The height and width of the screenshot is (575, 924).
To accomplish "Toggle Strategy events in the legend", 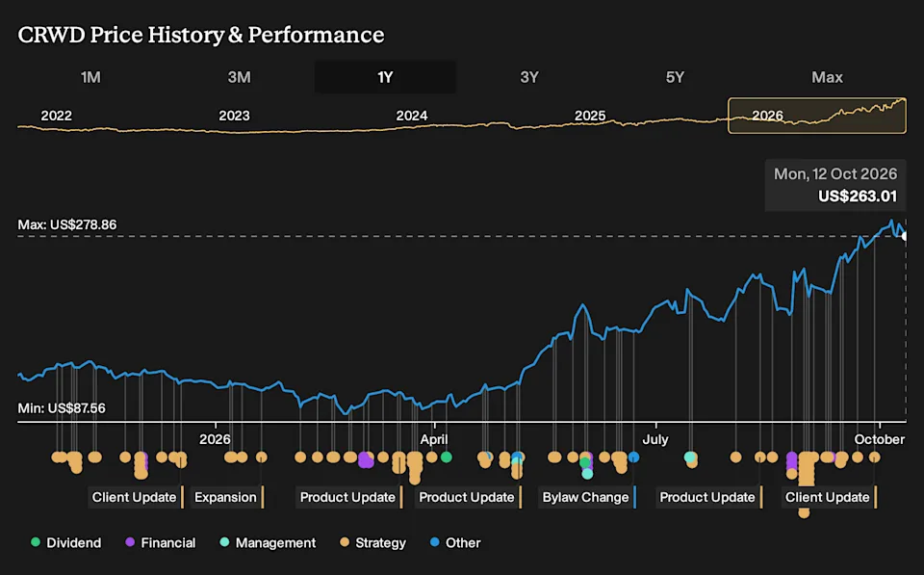I will click(373, 542).
